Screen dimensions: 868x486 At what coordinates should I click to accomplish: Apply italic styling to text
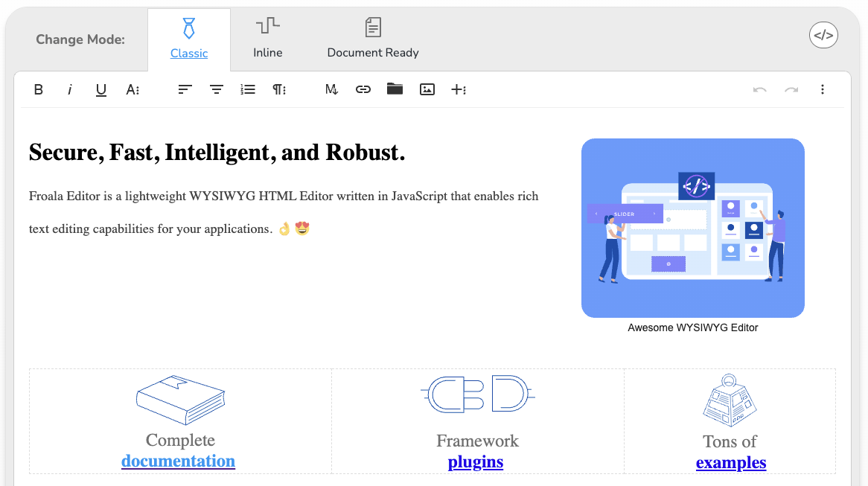[69, 89]
